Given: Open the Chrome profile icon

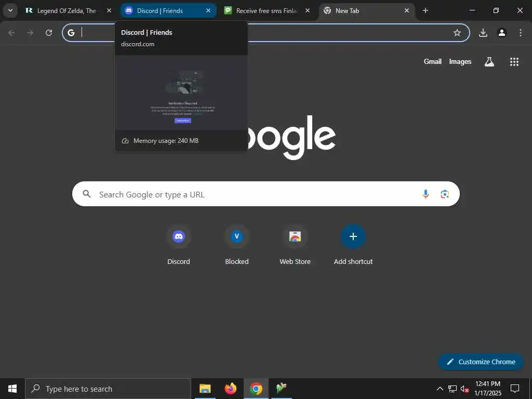Looking at the screenshot, I should tap(502, 33).
